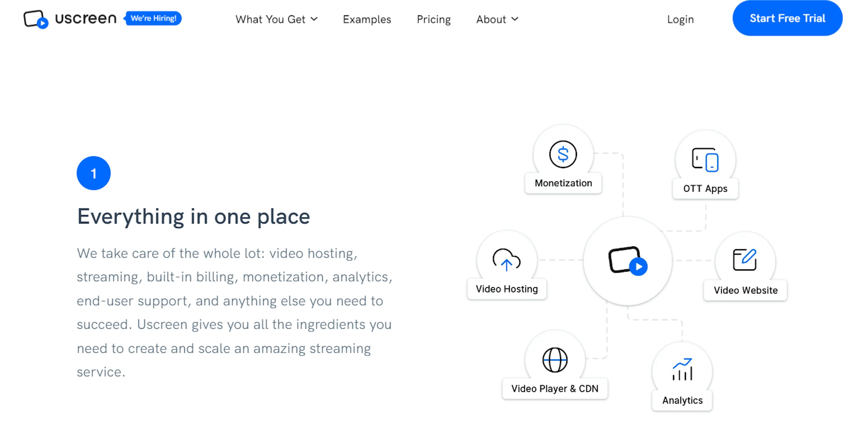Viewport: 868px width, 433px height.
Task: Navigate to Pricing menu item
Action: [x=434, y=18]
